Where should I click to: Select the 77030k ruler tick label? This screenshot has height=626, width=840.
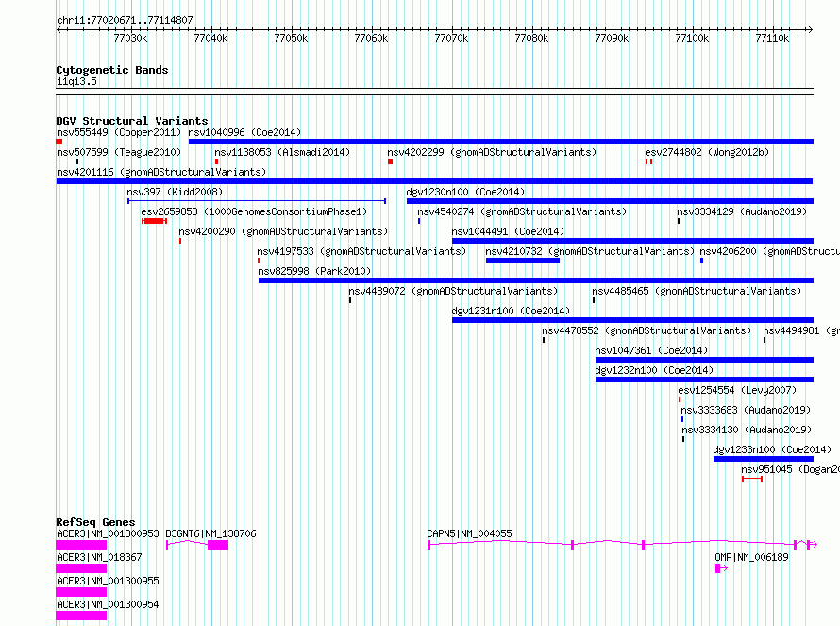click(x=130, y=38)
